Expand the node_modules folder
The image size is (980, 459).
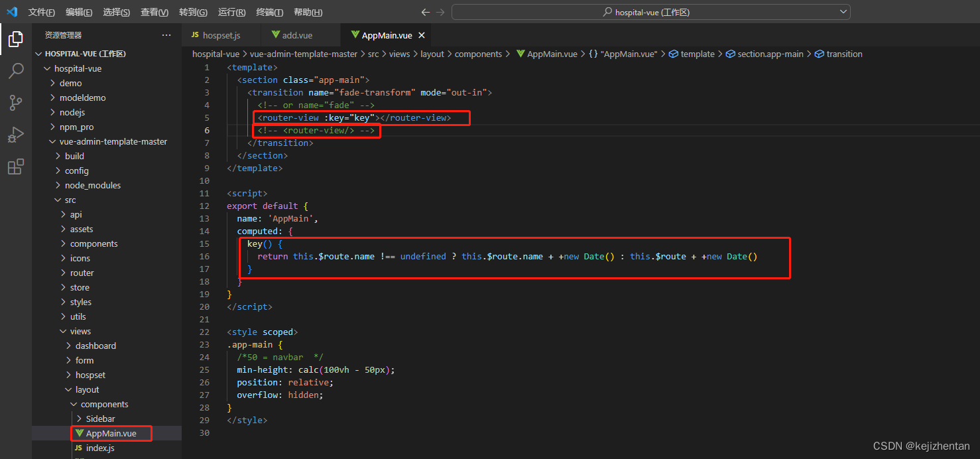click(x=107, y=185)
